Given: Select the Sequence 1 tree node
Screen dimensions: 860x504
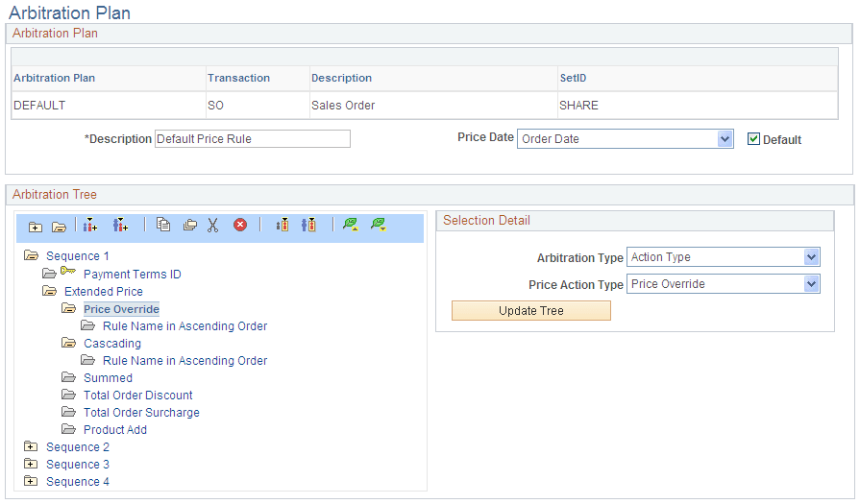Looking at the screenshot, I should click(x=77, y=255).
